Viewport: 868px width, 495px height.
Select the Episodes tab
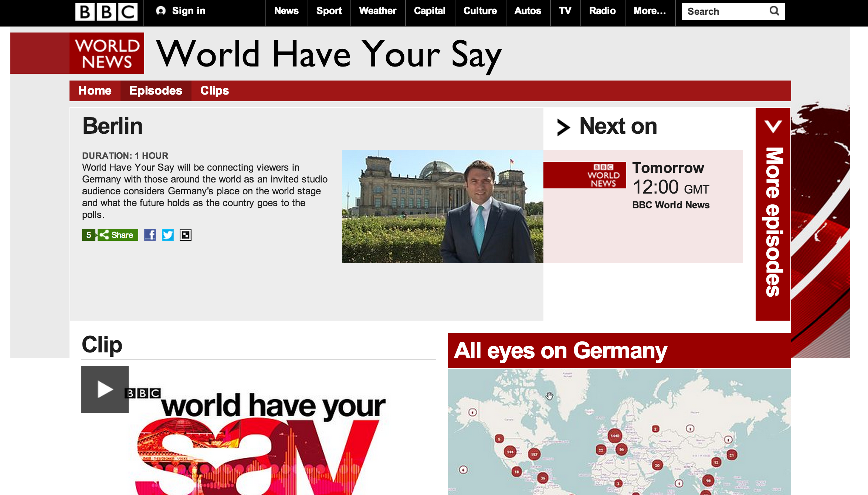(x=156, y=91)
